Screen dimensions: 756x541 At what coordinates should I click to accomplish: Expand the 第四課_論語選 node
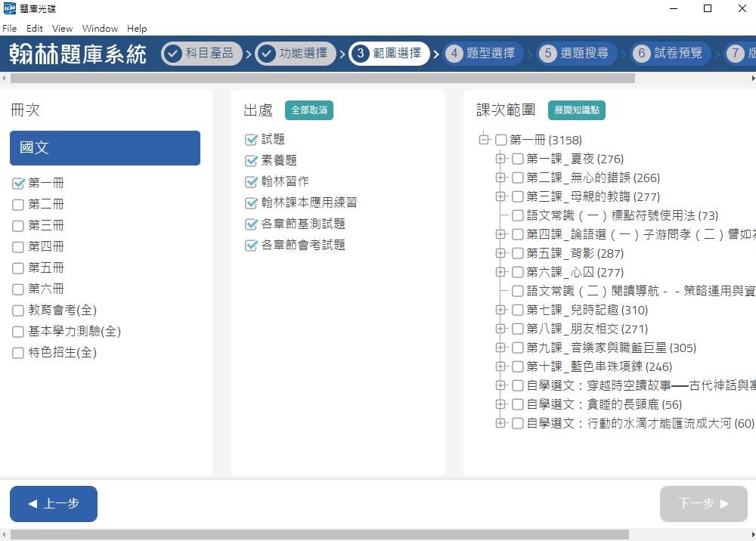click(x=500, y=234)
